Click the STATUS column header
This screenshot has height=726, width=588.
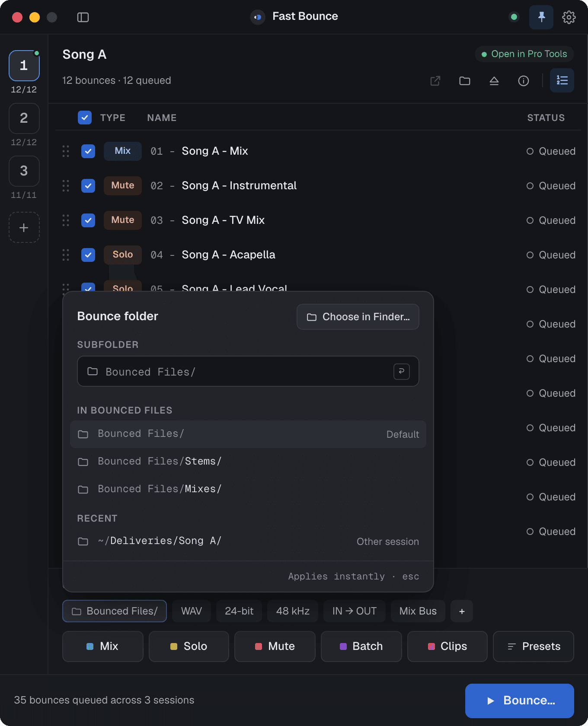[x=546, y=118]
